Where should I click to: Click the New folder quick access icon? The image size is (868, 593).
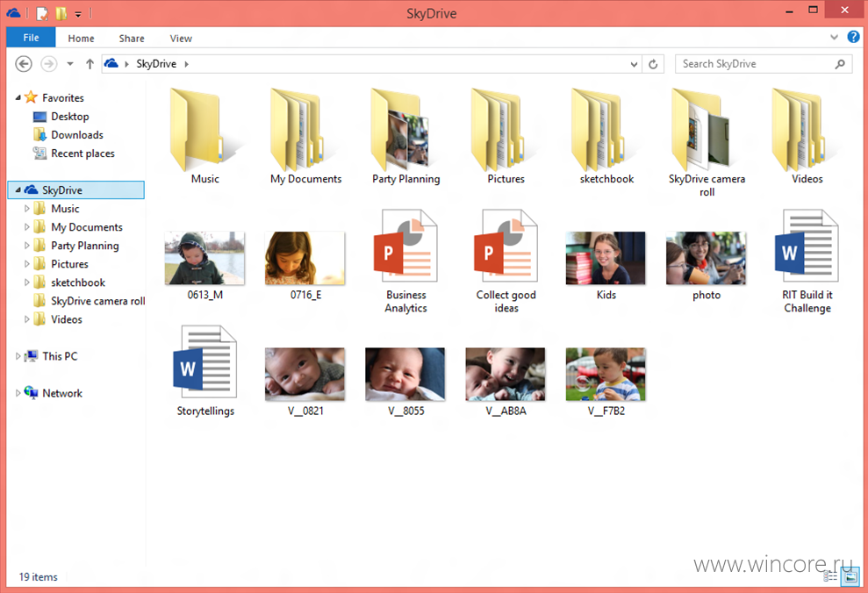point(61,13)
